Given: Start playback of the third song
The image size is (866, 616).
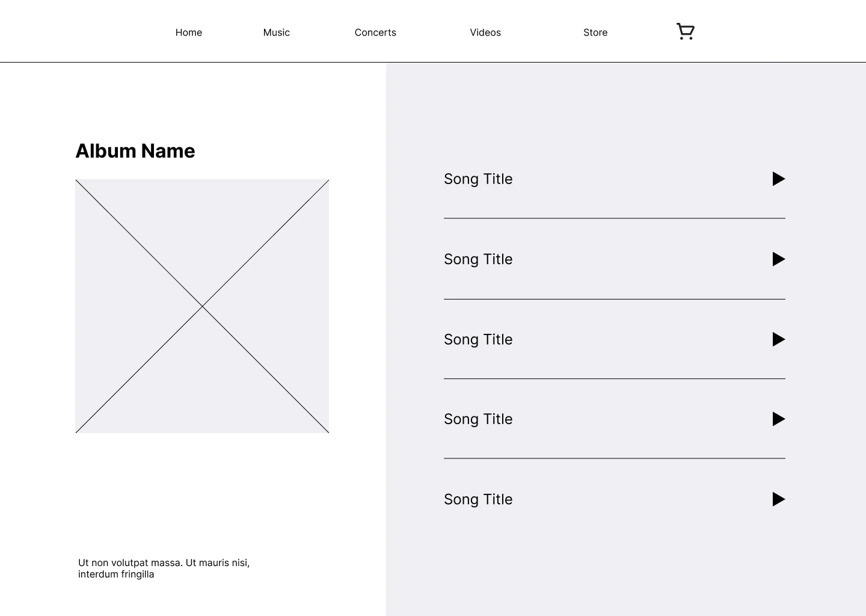Looking at the screenshot, I should 778,339.
